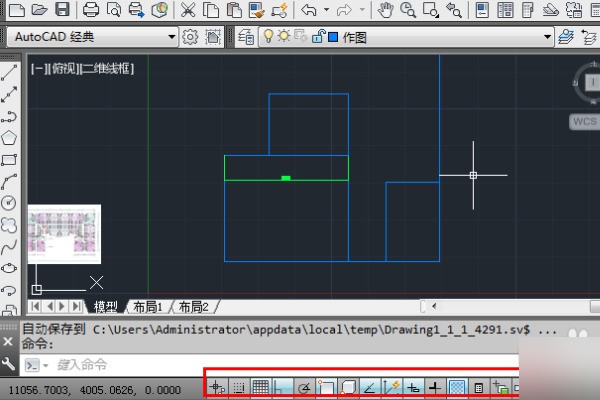Screen dimensions: 600x400
Task: Click the 二维线框 visual style label
Action: (108, 69)
